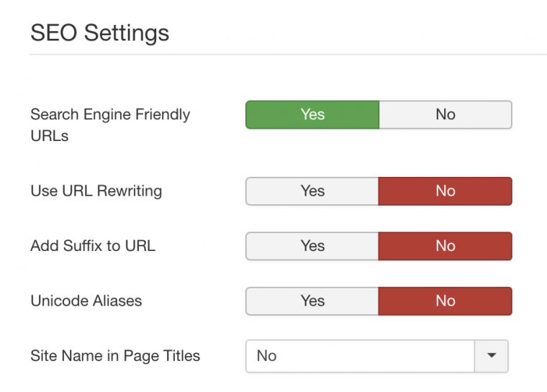Click the Search Engine Friendly URLs label
The height and width of the screenshot is (392, 547).
coord(110,114)
